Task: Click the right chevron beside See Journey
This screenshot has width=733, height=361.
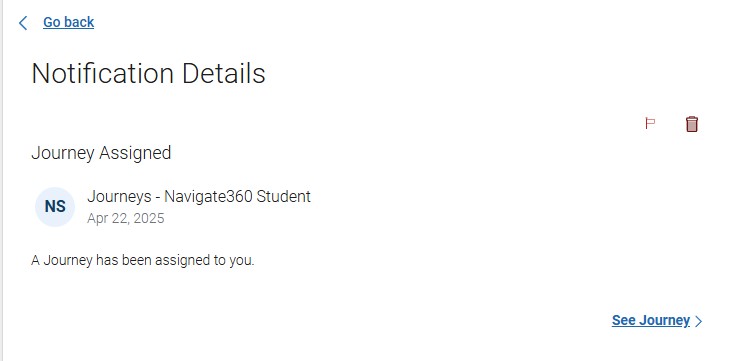Action: pos(698,321)
